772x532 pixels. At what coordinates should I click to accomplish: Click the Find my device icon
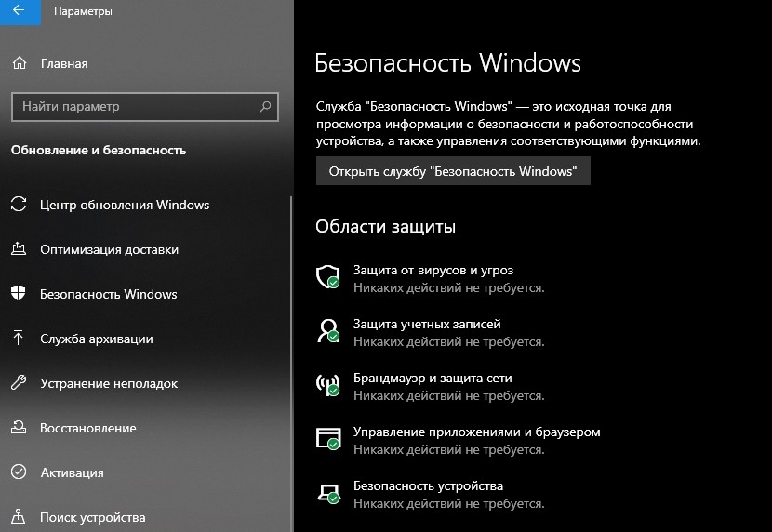(19, 516)
